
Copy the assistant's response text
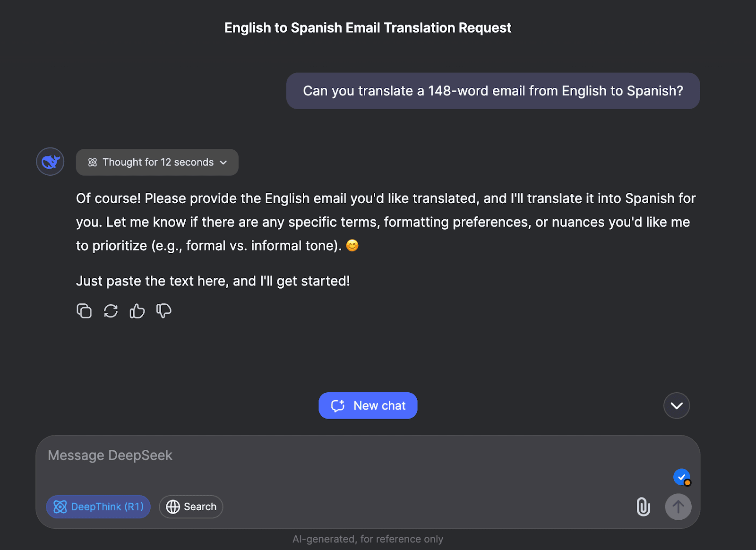click(x=84, y=311)
